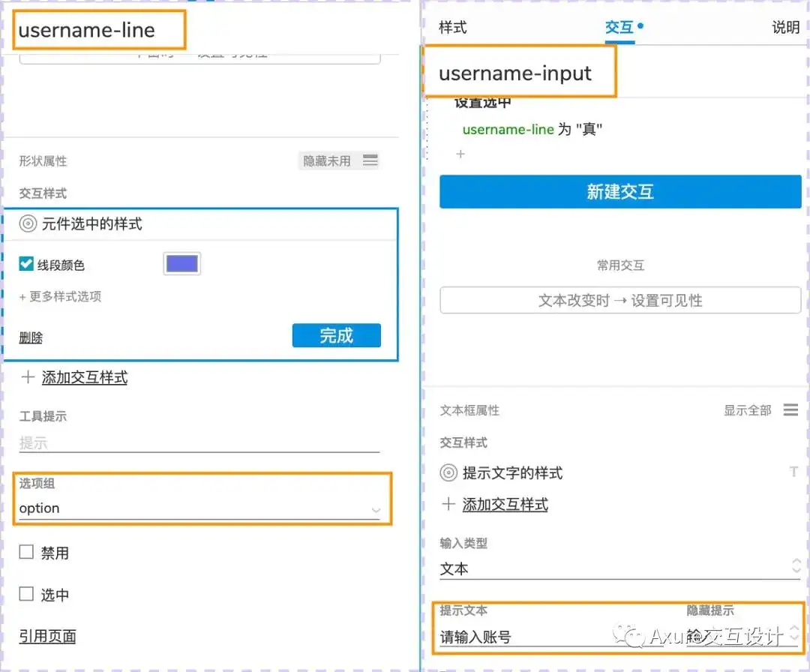The image size is (810, 672).
Task: Click the 新建交互 button
Action: coord(620,191)
